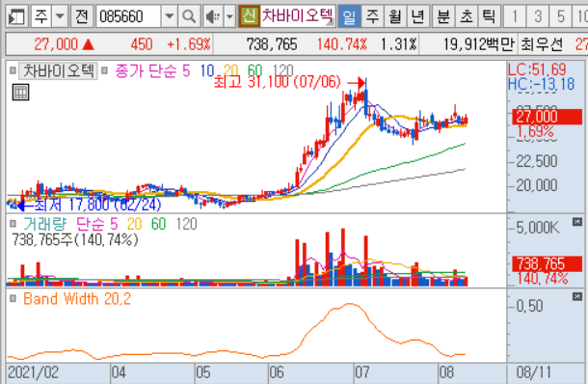
Task: Click the magnifier search icon
Action: coord(189,16)
